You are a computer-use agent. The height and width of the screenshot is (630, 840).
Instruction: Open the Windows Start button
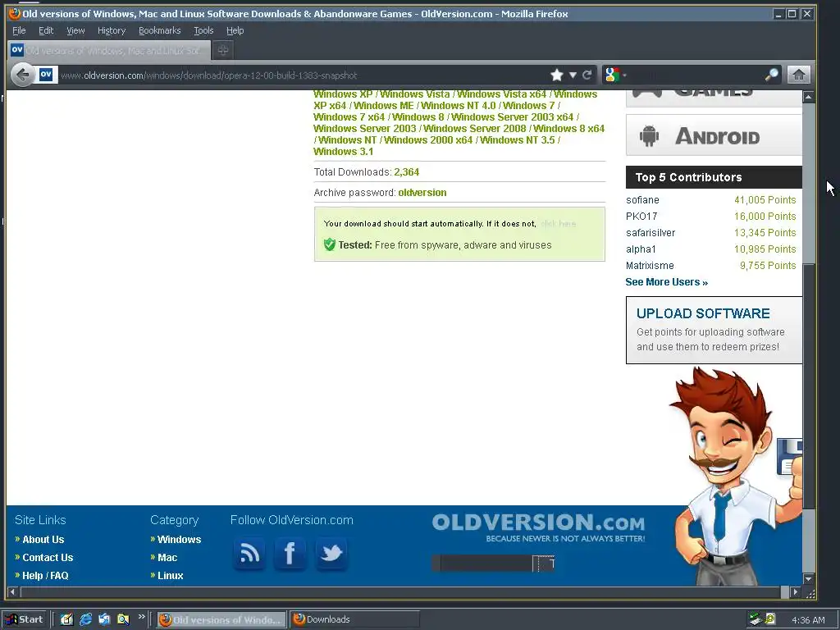point(25,619)
